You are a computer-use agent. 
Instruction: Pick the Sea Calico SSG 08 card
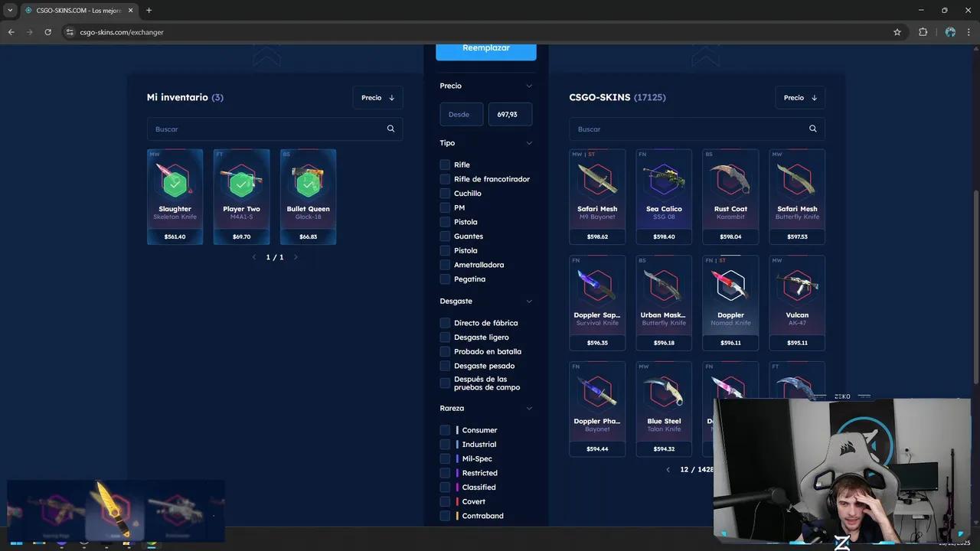664,197
